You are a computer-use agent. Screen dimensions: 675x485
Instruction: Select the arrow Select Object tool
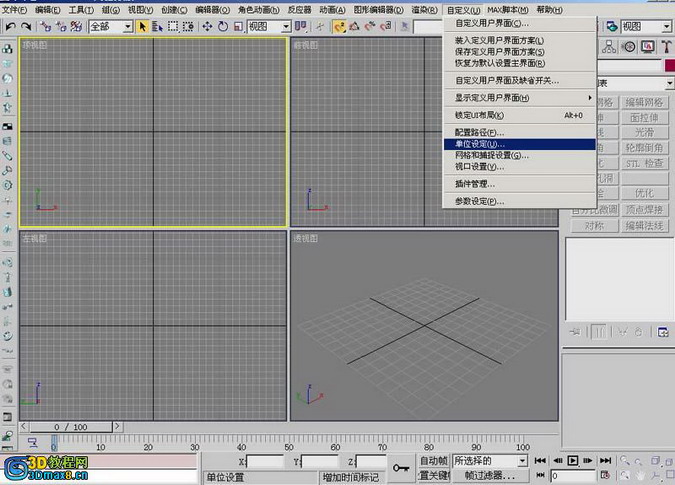(x=142, y=27)
